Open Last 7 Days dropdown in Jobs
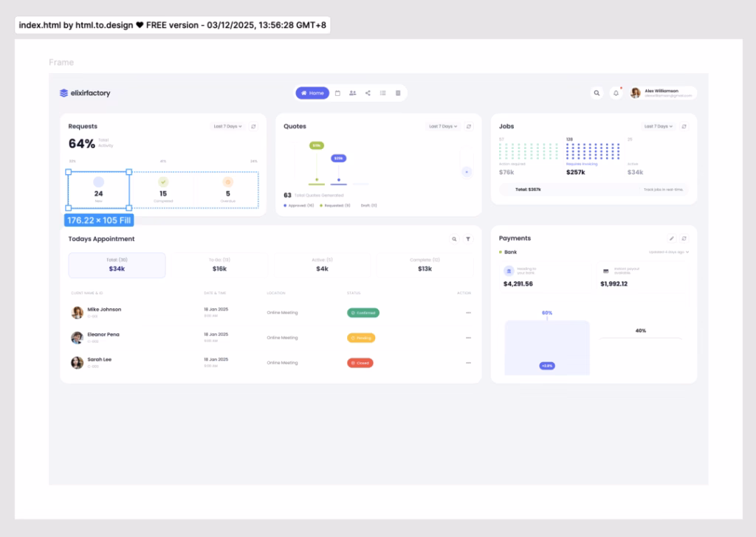 658,126
